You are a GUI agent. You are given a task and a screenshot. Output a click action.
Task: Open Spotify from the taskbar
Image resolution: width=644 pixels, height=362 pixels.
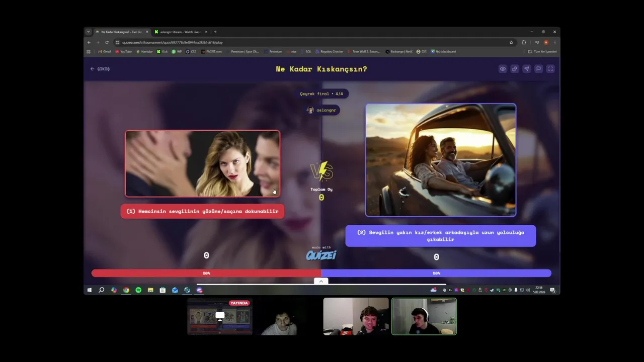(x=138, y=290)
